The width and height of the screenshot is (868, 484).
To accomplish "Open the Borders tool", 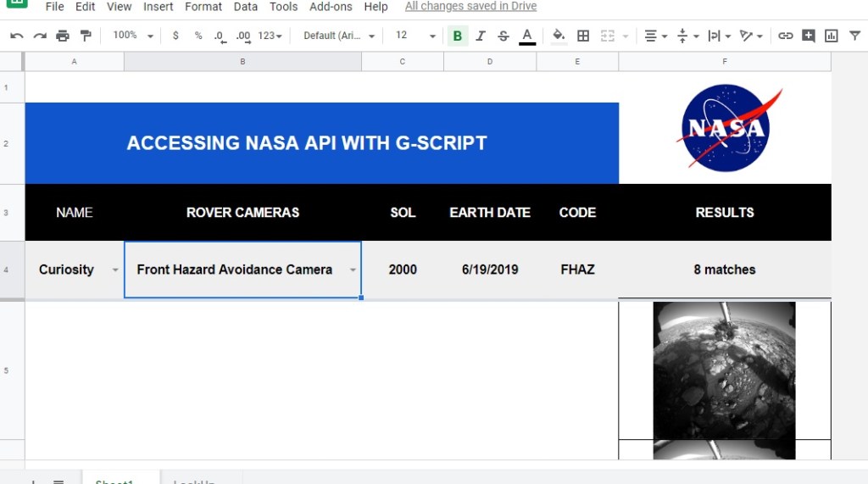I will (583, 36).
